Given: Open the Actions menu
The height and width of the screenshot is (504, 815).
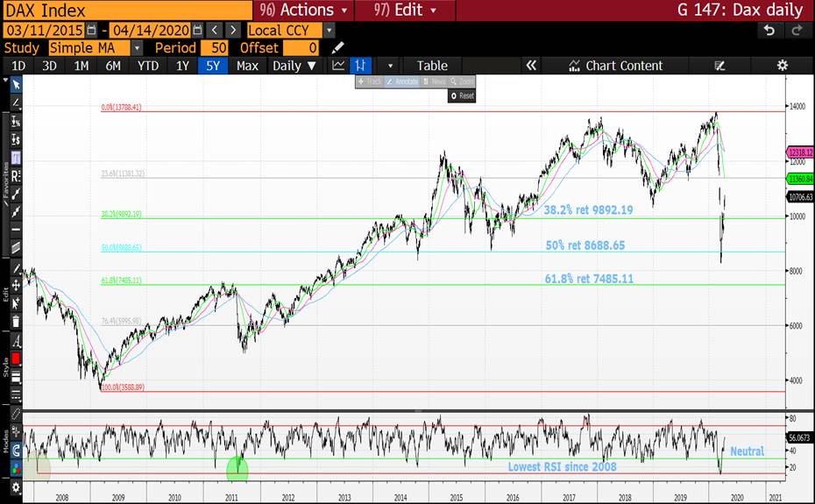Looking at the screenshot, I should (x=303, y=10).
